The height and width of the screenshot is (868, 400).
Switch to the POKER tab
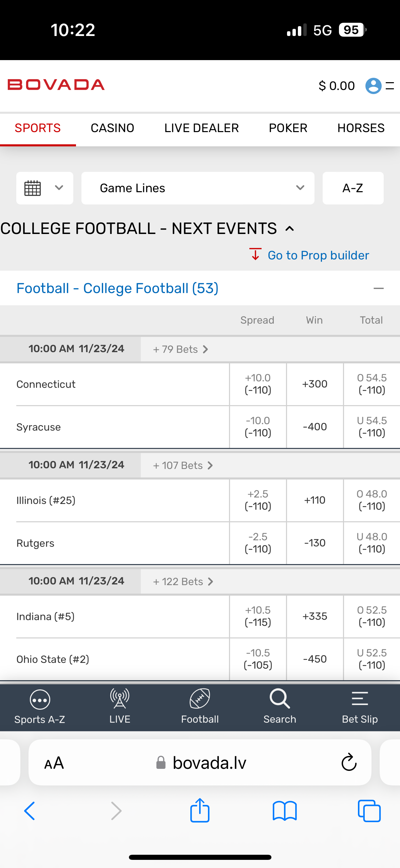coord(288,128)
